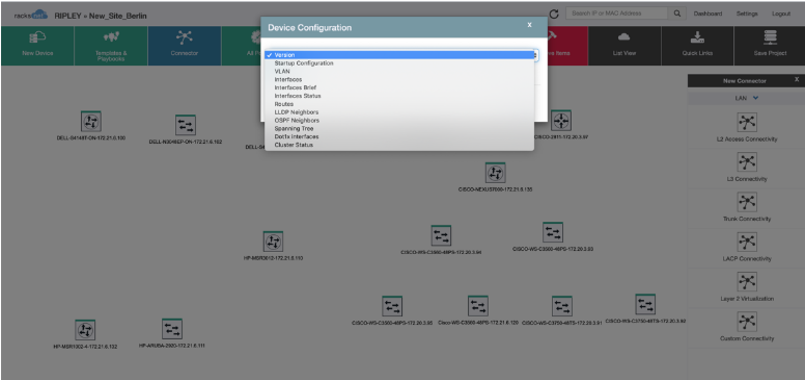Screen dimensions: 806x380
Task: Focus the Search IP or MAC Address field
Action: coord(616,13)
